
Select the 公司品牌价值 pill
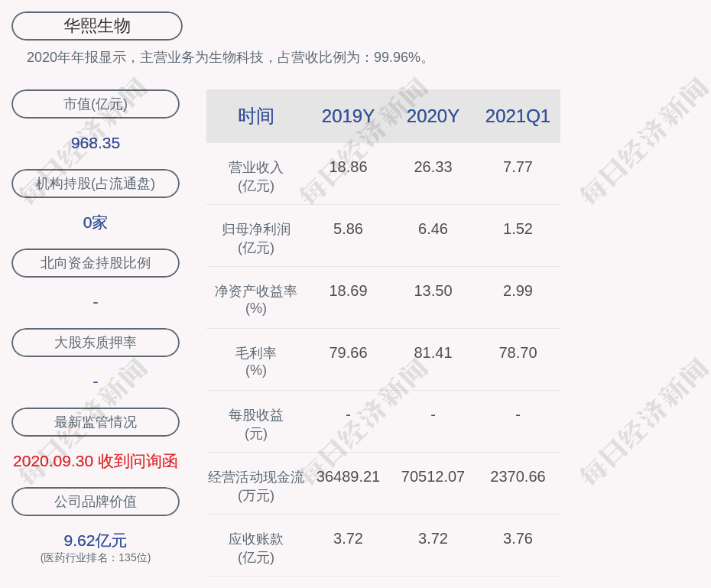[96, 502]
